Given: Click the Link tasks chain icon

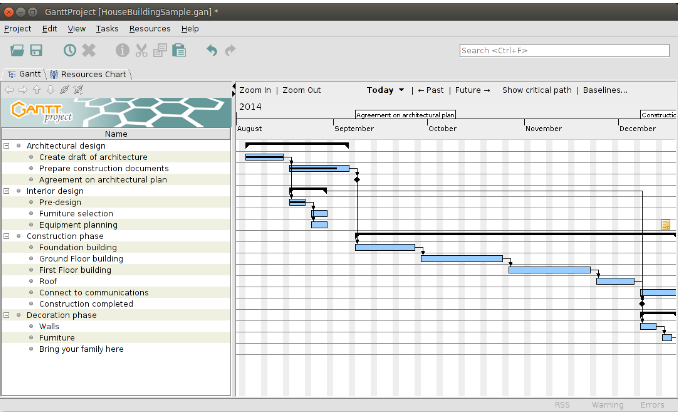Looking at the screenshot, I should tap(64, 90).
